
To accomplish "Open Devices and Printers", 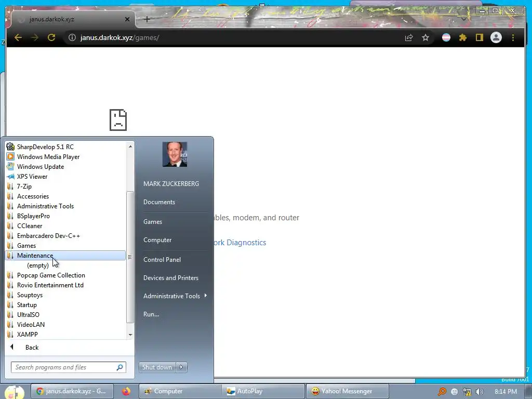I will pos(170,278).
